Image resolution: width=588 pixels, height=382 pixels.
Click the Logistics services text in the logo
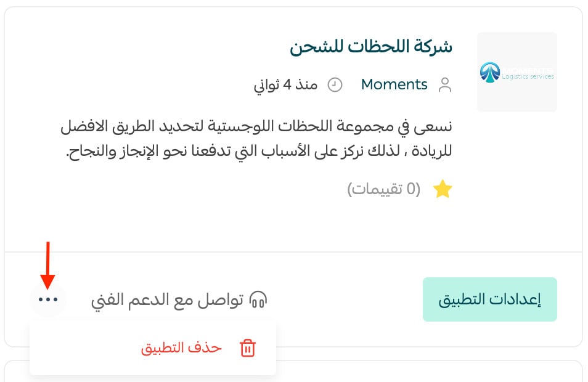pos(528,76)
